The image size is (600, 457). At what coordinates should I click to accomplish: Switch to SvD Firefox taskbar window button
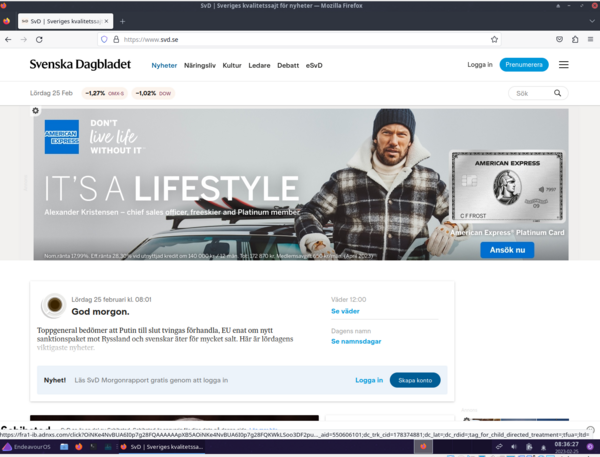(161, 446)
